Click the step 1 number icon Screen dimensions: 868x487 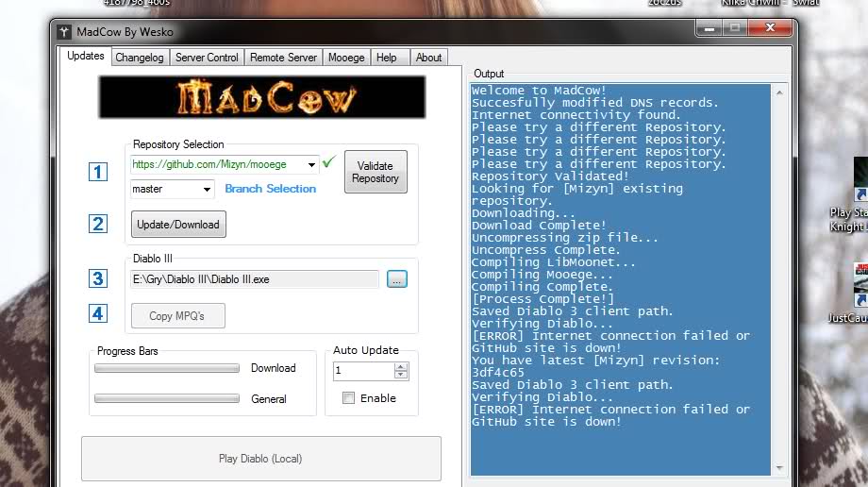point(98,172)
